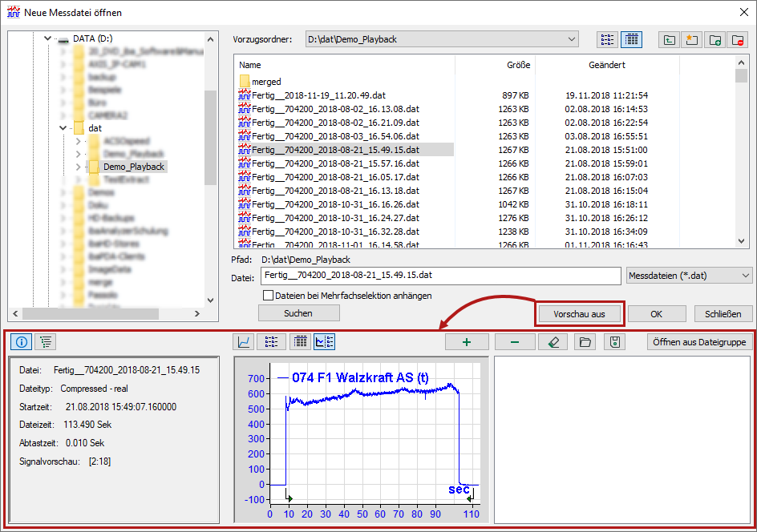
Task: Click the Suchen button
Action: tap(299, 313)
